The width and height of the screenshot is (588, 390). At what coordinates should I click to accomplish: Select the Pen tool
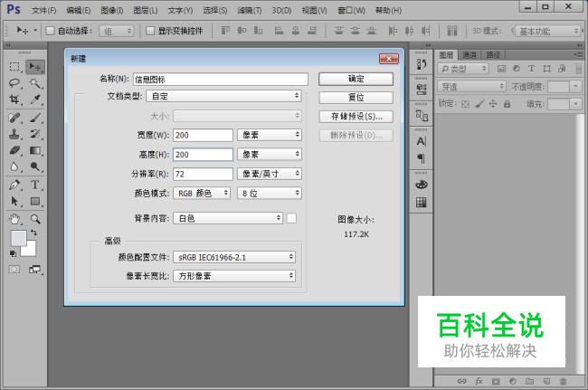point(14,185)
